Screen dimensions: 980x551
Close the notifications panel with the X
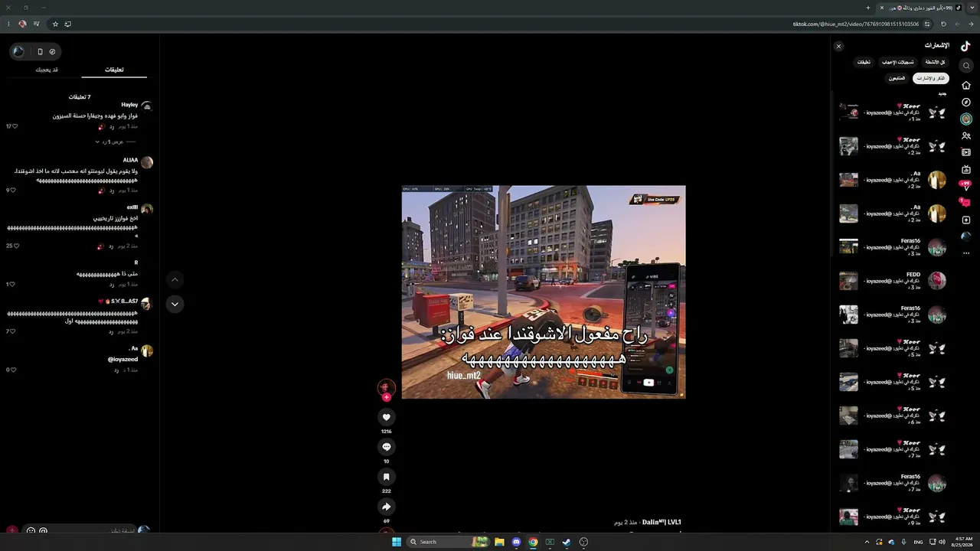(x=838, y=46)
